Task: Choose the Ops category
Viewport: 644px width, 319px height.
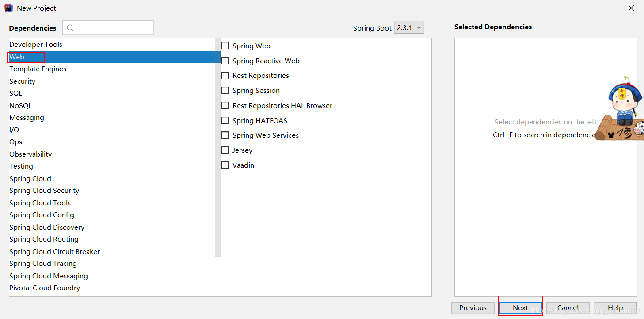Action: [x=112, y=142]
